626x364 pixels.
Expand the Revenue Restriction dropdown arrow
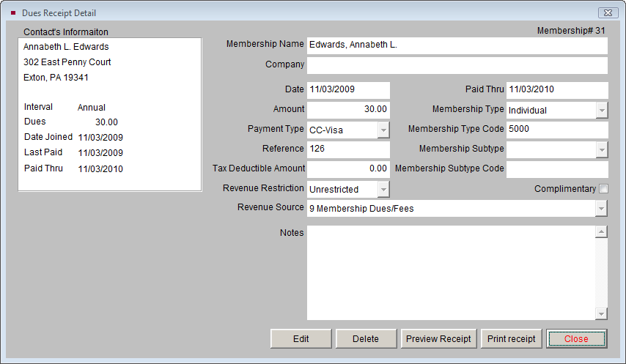(x=383, y=190)
